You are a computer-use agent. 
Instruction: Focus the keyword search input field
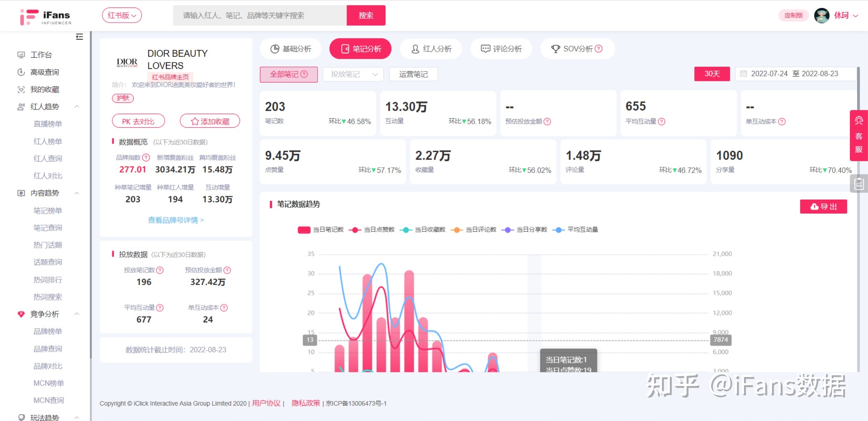[x=260, y=15]
